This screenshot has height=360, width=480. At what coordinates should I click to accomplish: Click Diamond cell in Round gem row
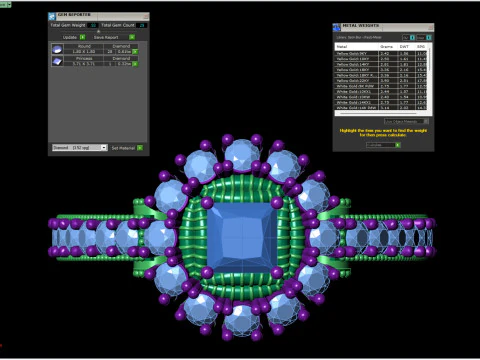pos(121,46)
